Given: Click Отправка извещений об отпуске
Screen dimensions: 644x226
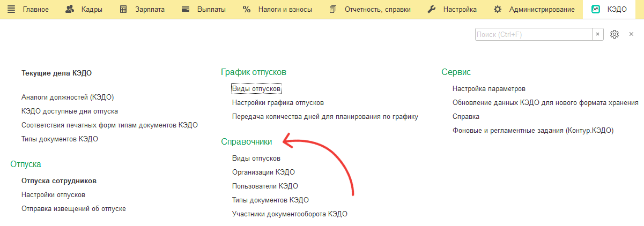Looking at the screenshot, I should pos(73,209).
